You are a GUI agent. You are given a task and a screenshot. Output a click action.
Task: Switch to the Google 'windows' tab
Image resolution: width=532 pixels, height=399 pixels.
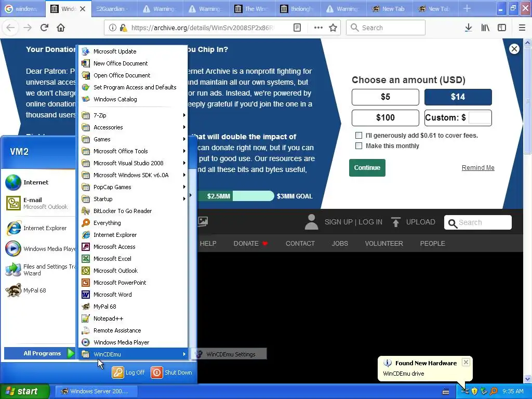pyautogui.click(x=22, y=9)
